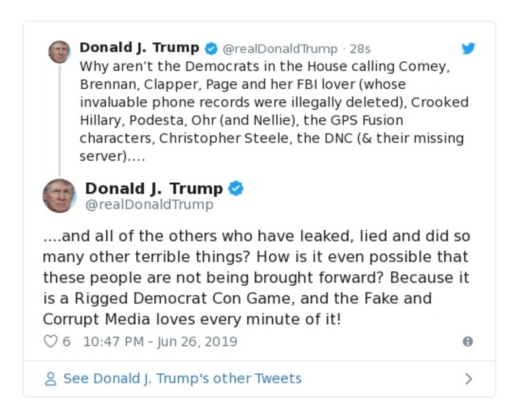Image resolution: width=519 pixels, height=420 pixels.
Task: Expand the chevron arrow at bottom right
Action: point(470,379)
